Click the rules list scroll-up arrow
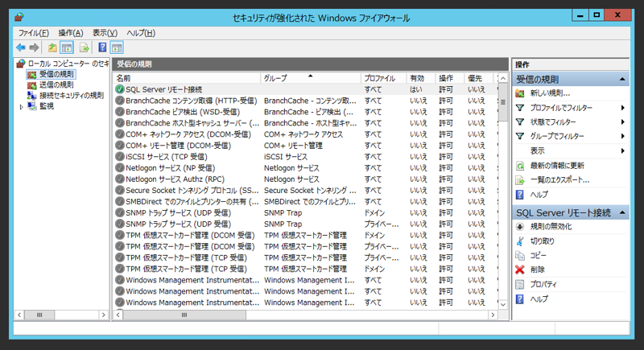644x350 pixels. click(x=502, y=78)
